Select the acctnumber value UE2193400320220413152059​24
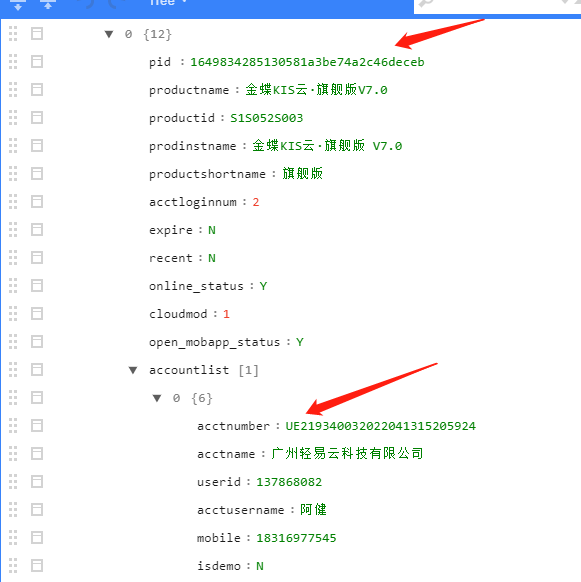This screenshot has width=581, height=582. tap(381, 426)
